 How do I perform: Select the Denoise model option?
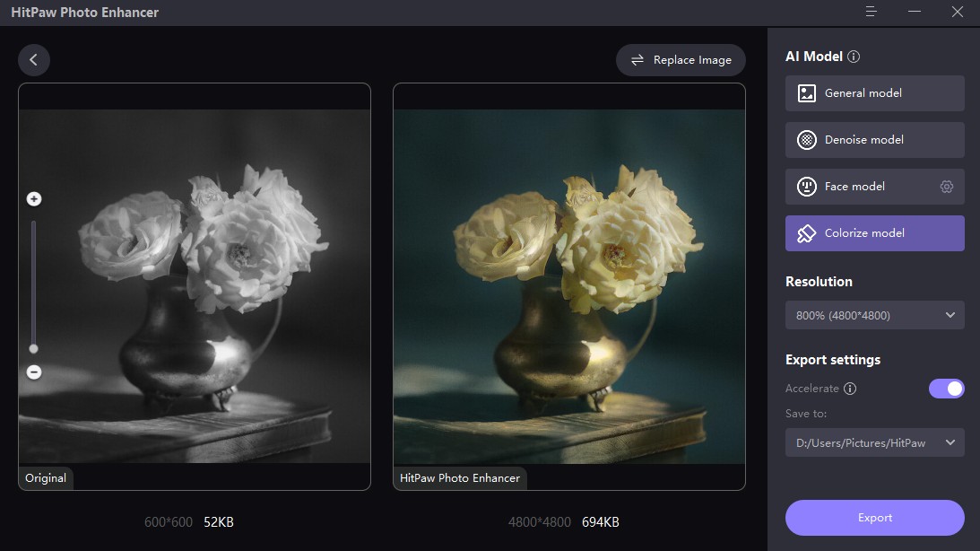pyautogui.click(x=874, y=140)
